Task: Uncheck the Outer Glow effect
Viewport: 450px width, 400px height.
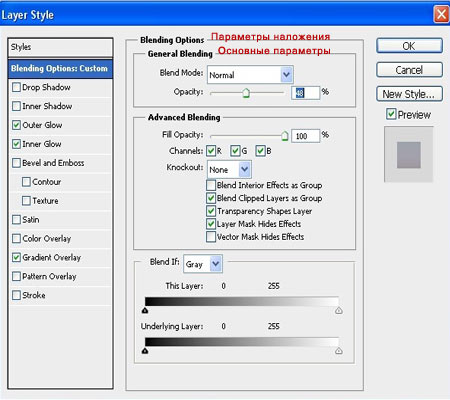Action: [x=16, y=125]
